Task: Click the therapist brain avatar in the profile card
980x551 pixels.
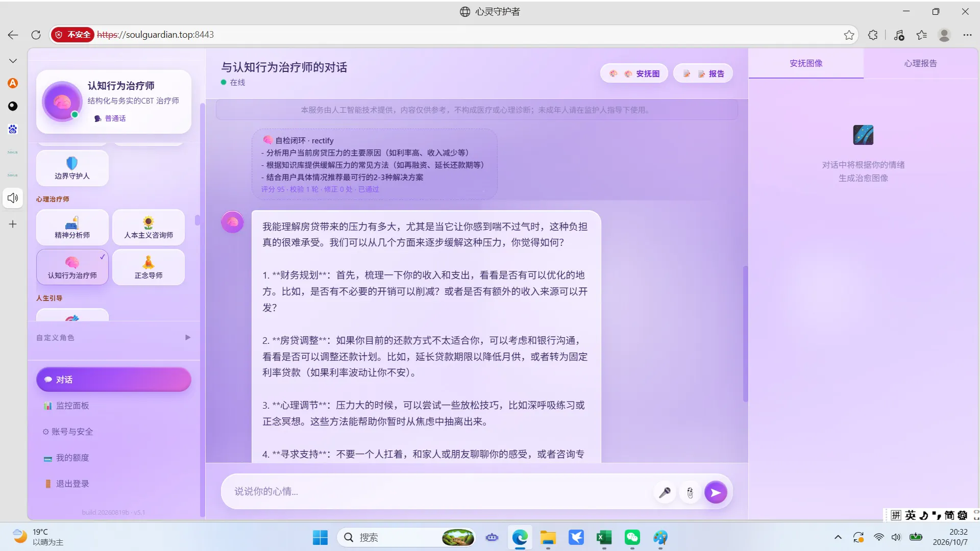Action: coord(62,102)
